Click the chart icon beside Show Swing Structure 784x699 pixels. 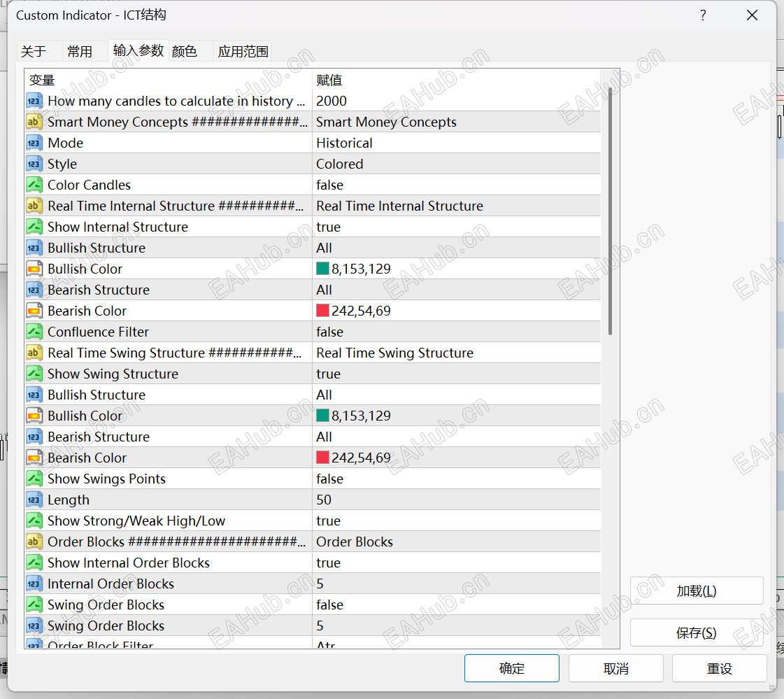pos(35,374)
